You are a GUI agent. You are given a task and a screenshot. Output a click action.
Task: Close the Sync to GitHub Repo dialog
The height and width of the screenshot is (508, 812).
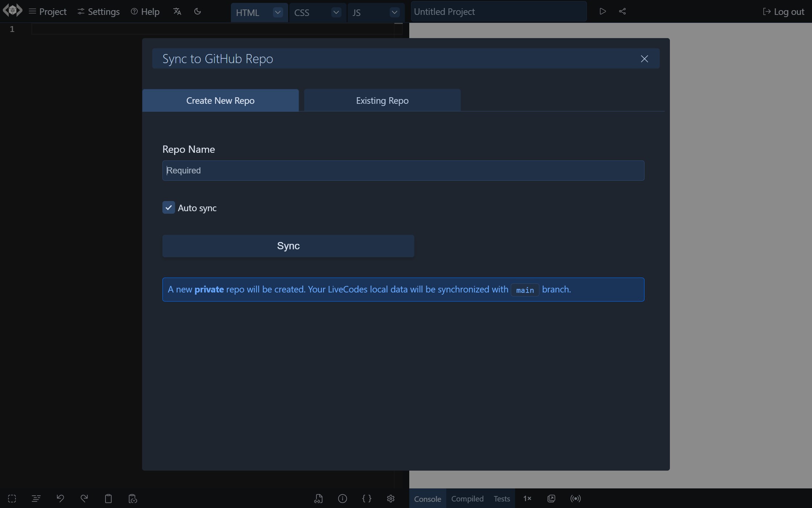(x=644, y=58)
